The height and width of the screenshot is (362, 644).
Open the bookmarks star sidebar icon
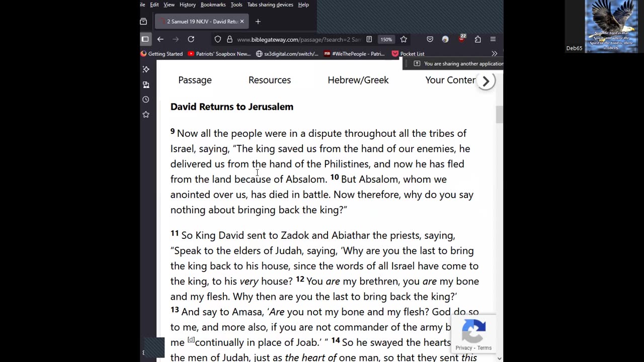(146, 115)
